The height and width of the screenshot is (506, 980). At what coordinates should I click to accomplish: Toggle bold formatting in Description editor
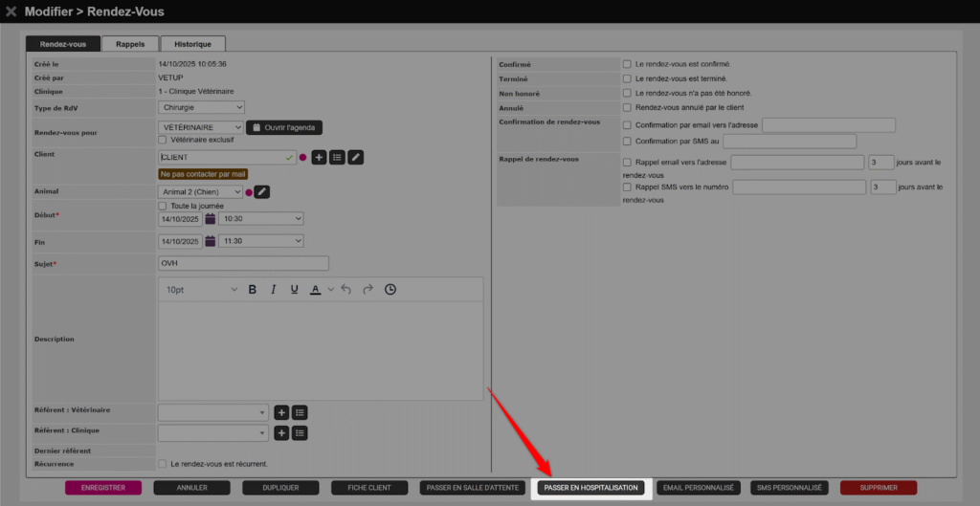pyautogui.click(x=253, y=290)
